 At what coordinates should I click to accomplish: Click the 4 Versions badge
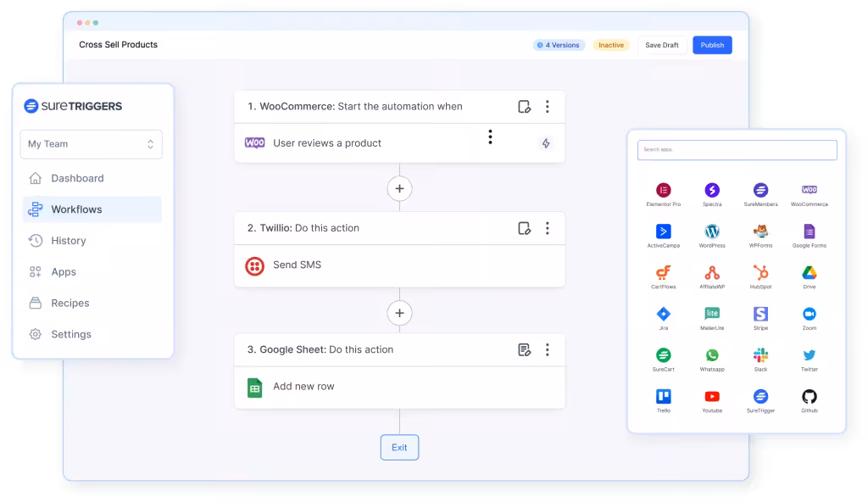[x=558, y=44]
